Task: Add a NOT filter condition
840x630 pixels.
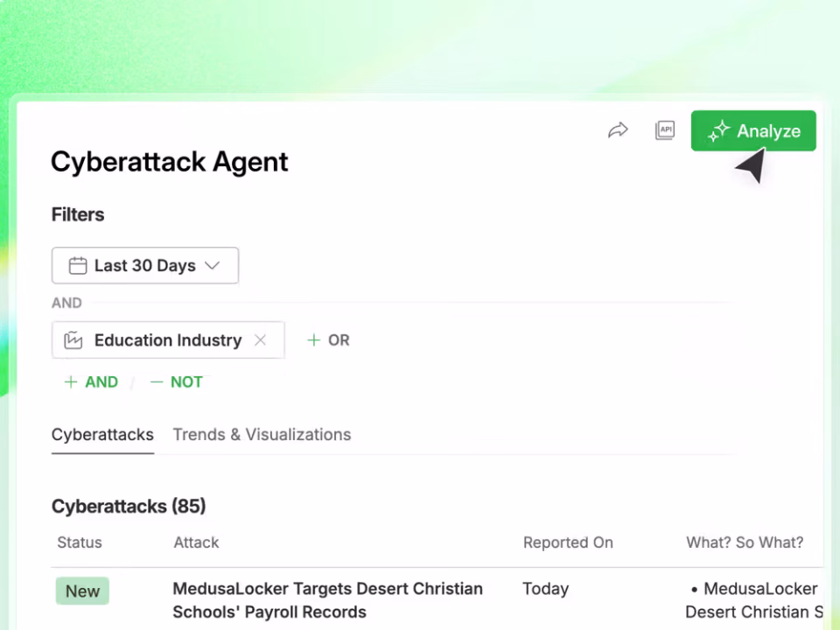Action: coord(177,382)
